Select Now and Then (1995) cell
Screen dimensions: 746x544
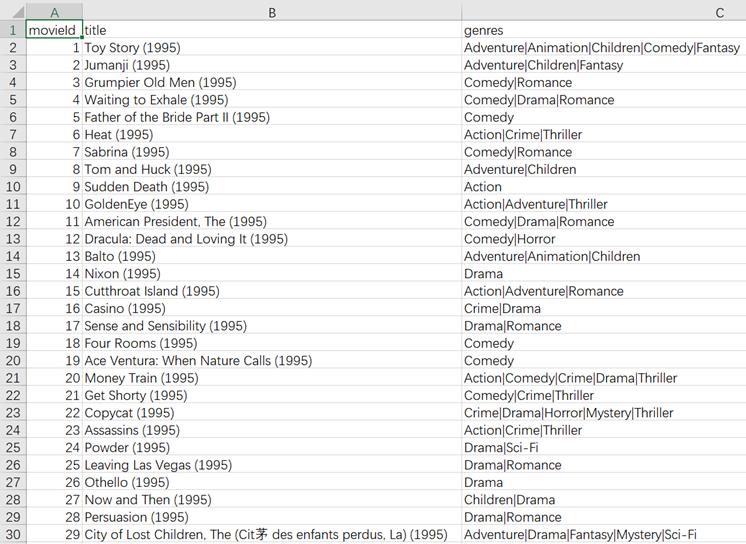tap(272, 499)
